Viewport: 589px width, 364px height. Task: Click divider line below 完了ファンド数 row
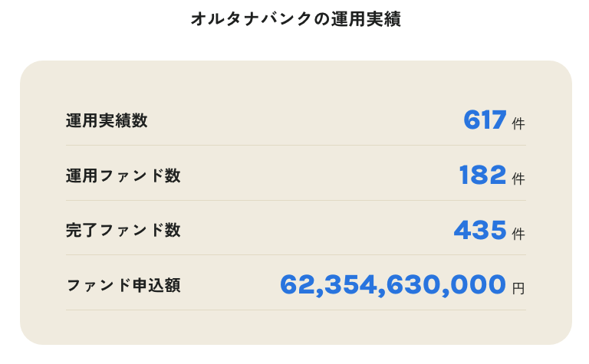coord(295,255)
